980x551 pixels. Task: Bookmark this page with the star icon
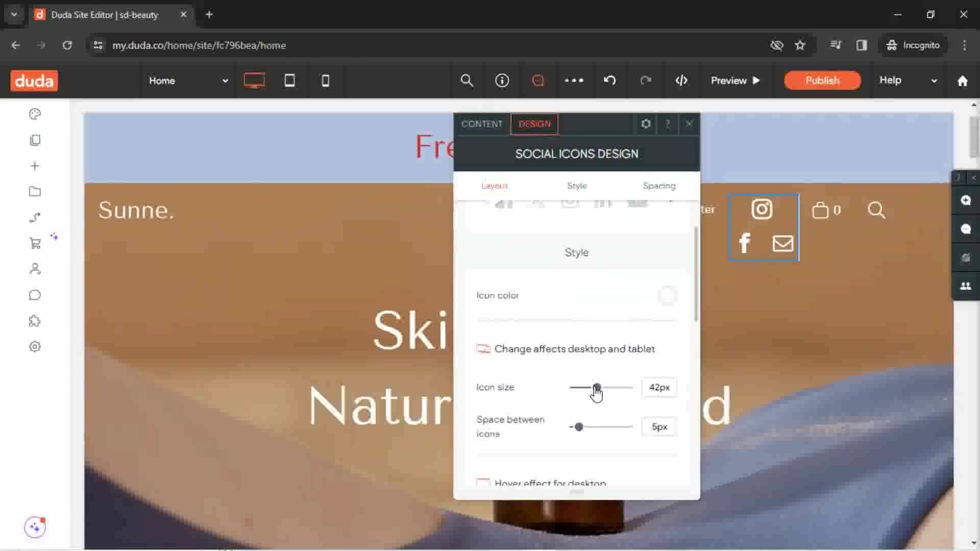pos(800,45)
